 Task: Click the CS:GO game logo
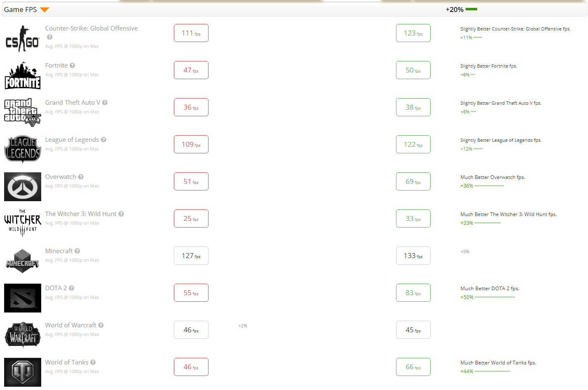23,38
